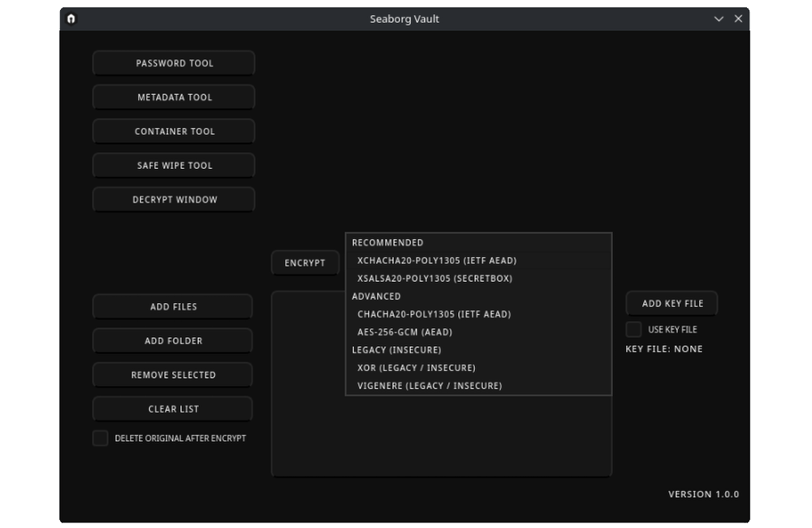Choose AES-256-GCM (AEAD) algorithm
The image size is (812, 528).
[x=478, y=332]
